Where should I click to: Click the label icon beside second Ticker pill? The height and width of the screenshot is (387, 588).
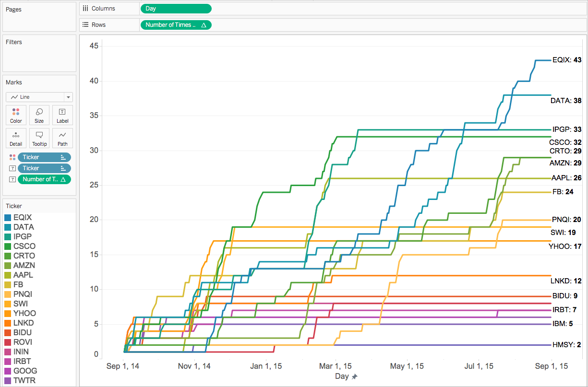(12, 168)
